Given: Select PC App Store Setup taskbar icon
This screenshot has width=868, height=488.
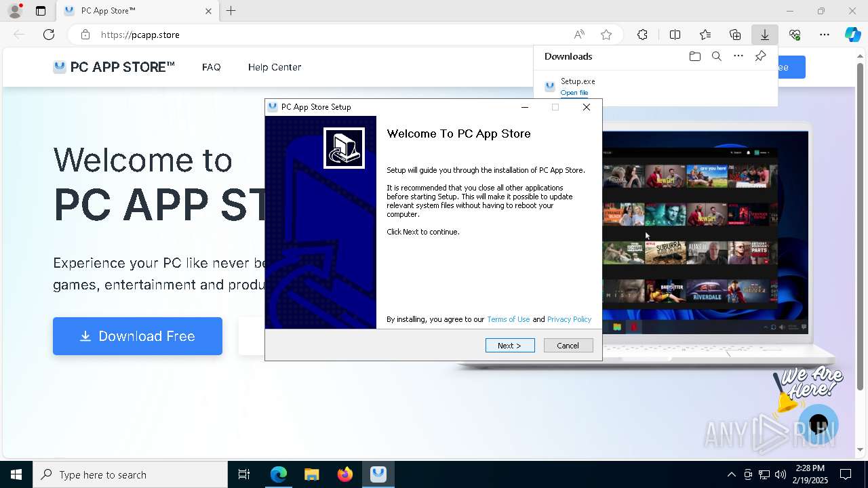Looking at the screenshot, I should pos(378,474).
